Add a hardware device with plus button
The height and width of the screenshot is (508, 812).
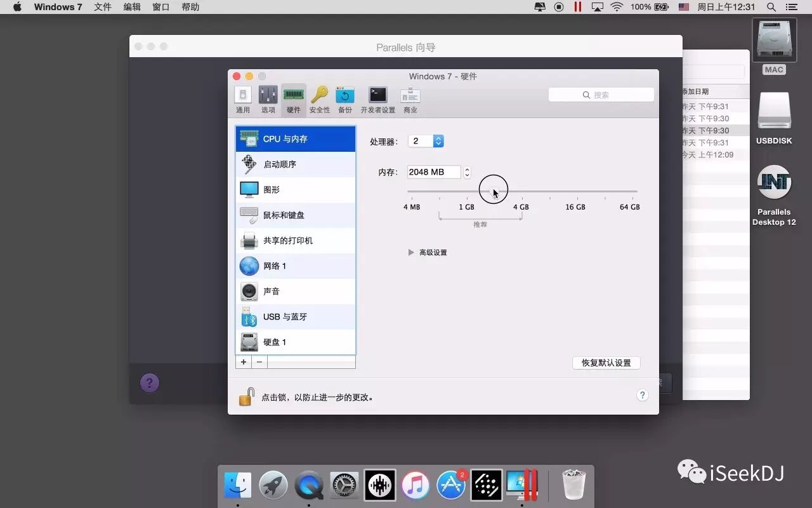244,362
